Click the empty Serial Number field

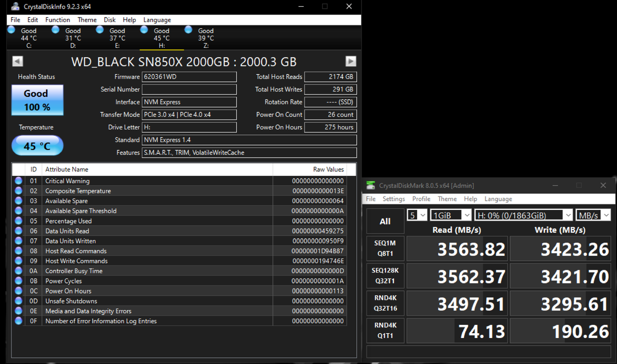click(189, 90)
